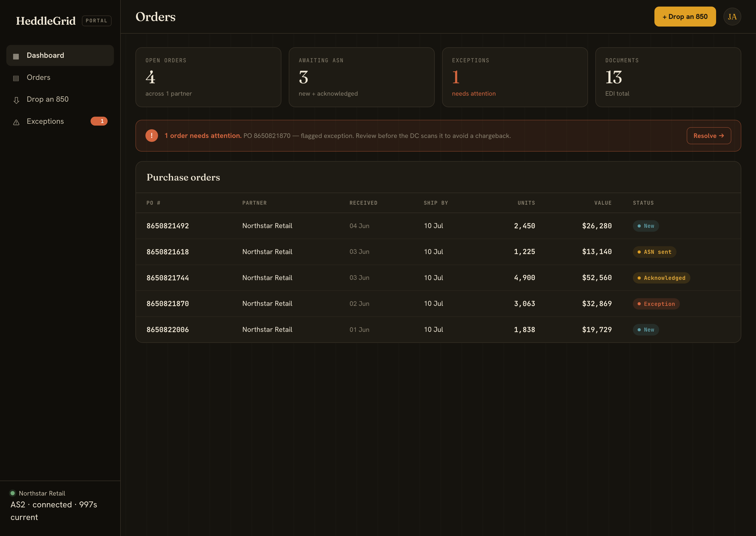Open the Dashboard menu item
This screenshot has width=756, height=536.
(x=60, y=55)
